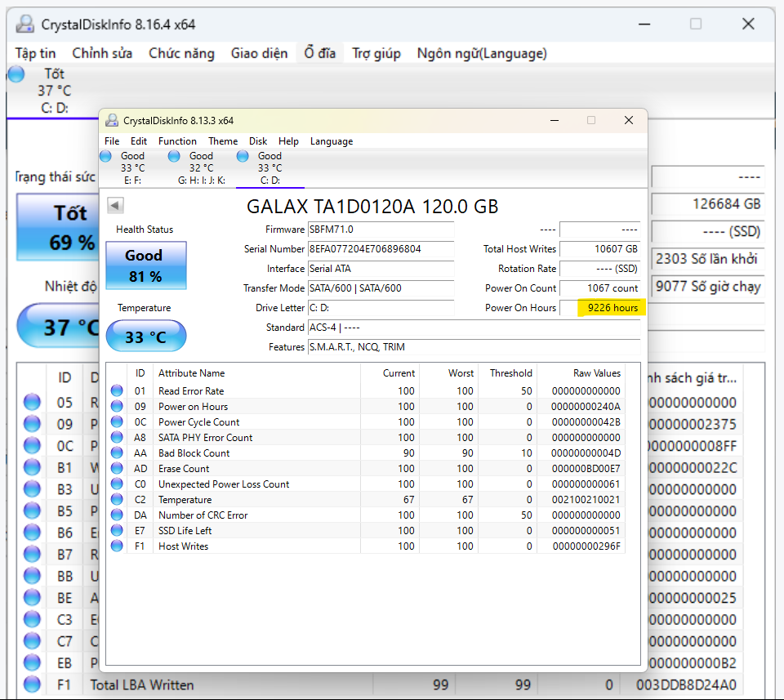784x700 pixels.
Task: Open the Tập tin menu in back window
Action: [x=35, y=53]
